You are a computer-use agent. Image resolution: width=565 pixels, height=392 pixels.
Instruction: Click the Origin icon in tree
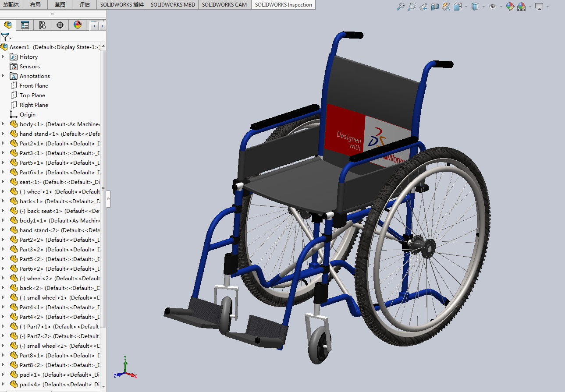click(14, 114)
